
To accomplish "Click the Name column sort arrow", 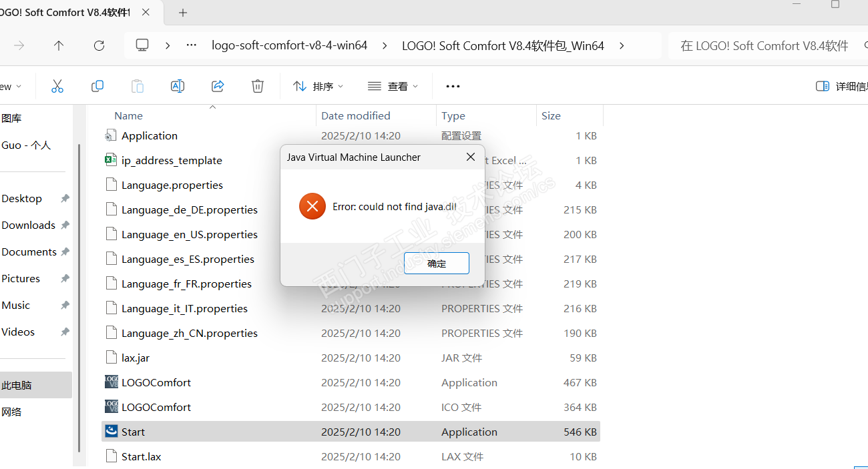I will tap(213, 107).
